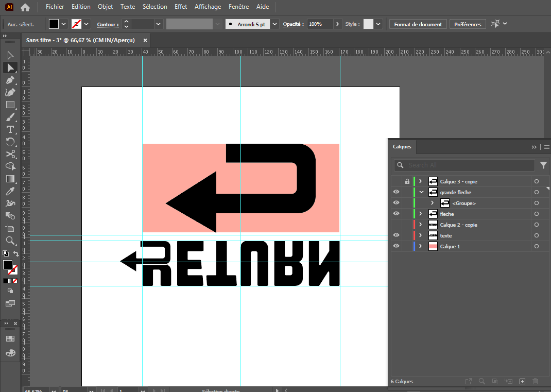
Task: Select the Pen tool
Action: pos(10,80)
